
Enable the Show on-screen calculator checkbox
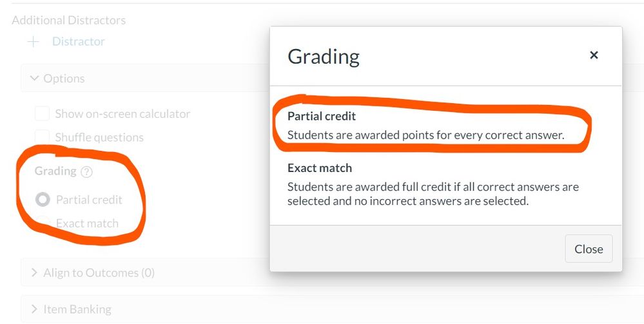click(43, 113)
